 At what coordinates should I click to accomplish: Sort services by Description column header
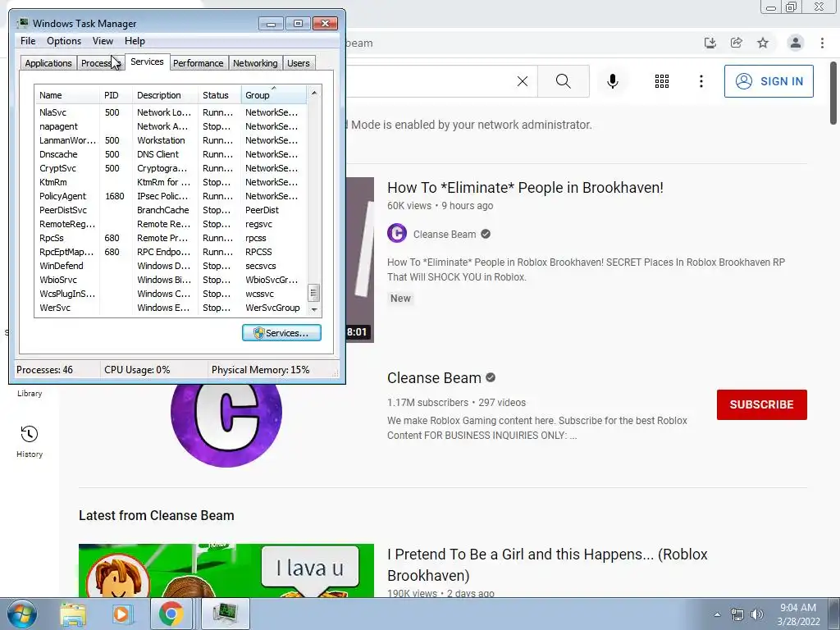coord(165,95)
